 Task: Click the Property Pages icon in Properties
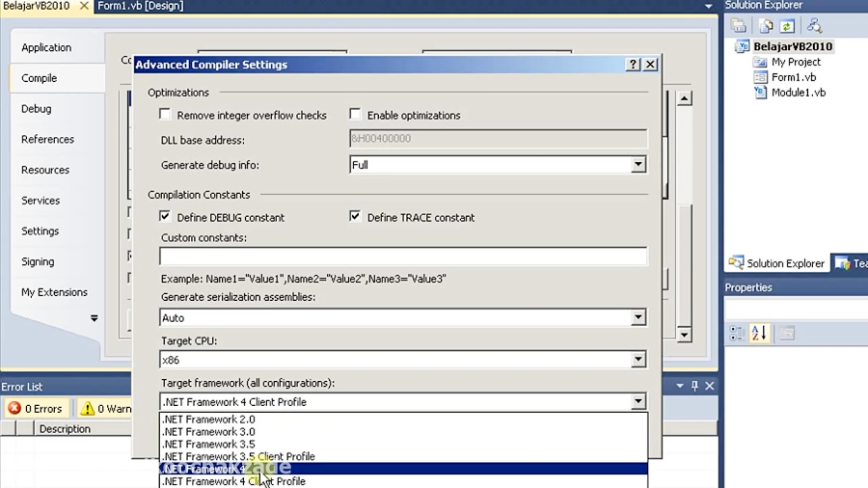pos(787,333)
